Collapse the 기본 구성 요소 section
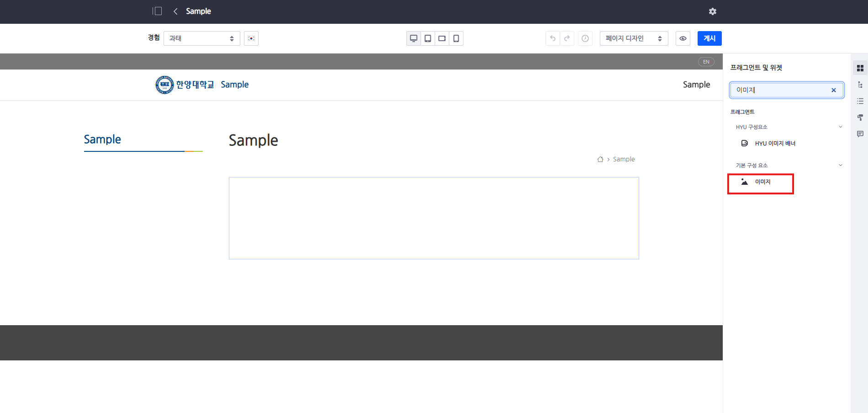This screenshot has width=868, height=413. click(x=840, y=165)
